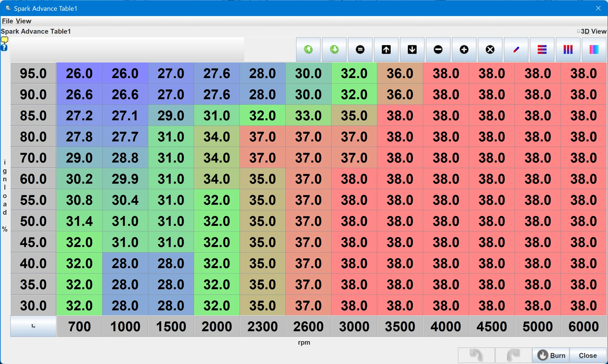Click the app icon in the title bar
Screen dimensions: 608x364
(x=8, y=8)
